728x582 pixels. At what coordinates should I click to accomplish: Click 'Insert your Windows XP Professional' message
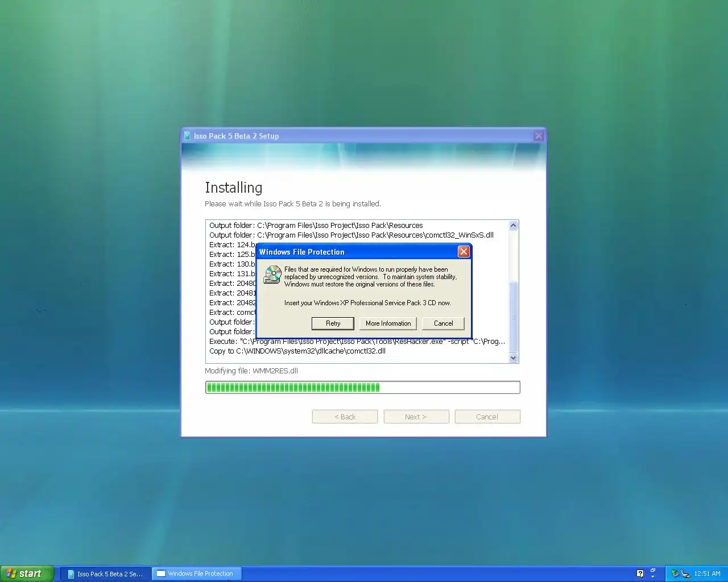pyautogui.click(x=367, y=303)
